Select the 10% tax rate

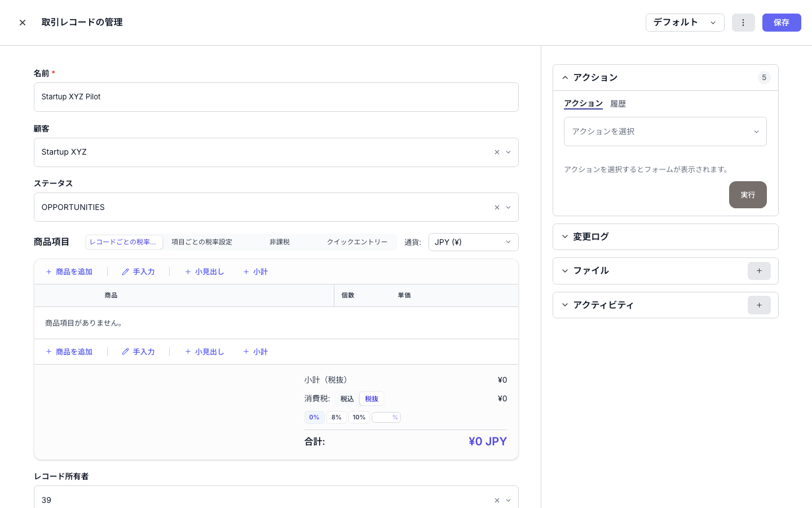tap(359, 417)
